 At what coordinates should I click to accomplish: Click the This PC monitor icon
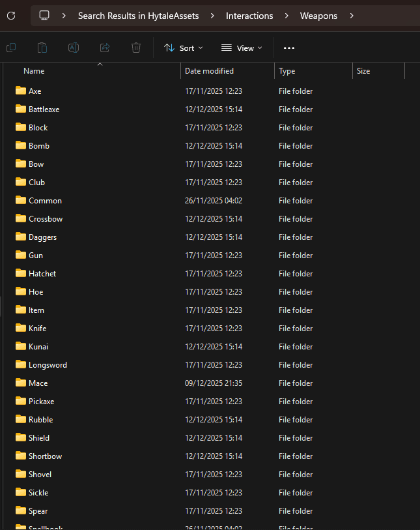point(44,16)
